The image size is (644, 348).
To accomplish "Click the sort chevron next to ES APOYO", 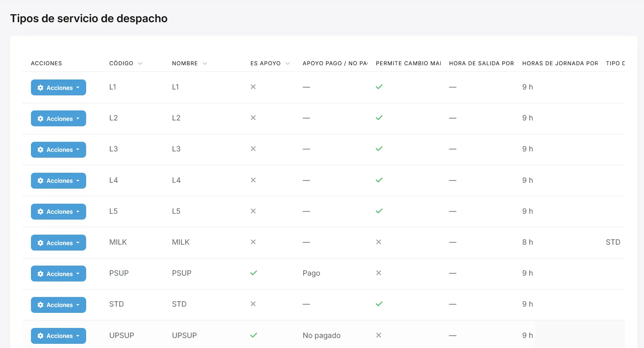I will [x=288, y=64].
